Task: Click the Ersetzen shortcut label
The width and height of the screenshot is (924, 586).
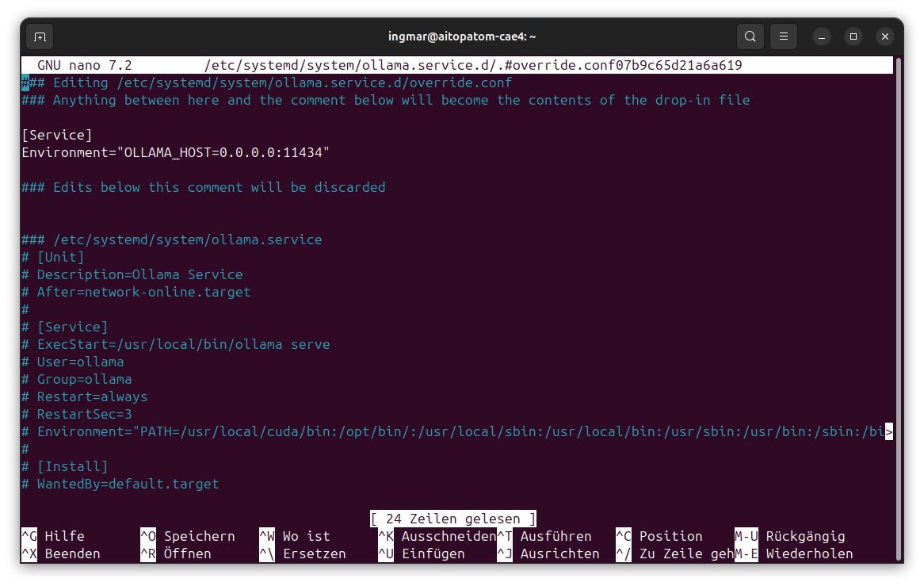Action: pos(314,553)
